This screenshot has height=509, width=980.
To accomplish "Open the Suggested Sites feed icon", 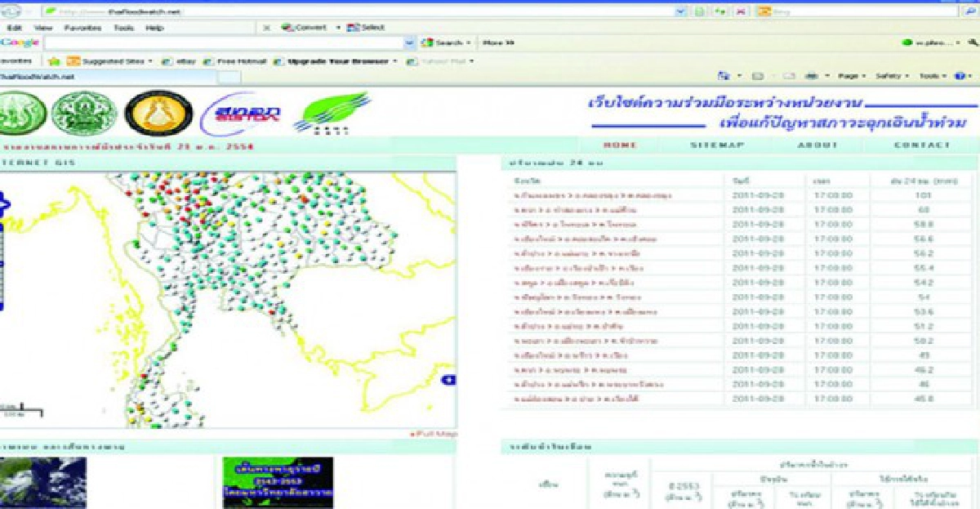I will point(73,60).
